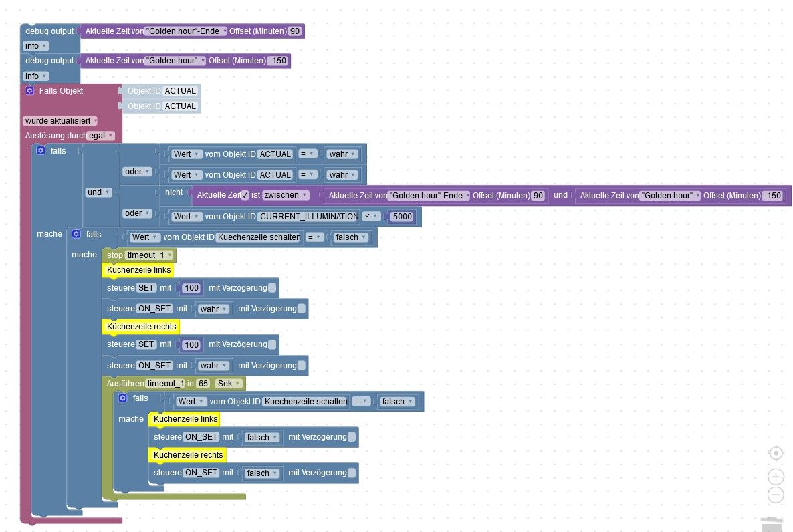Select the timeout_1 name in the Ausführen block
Screen dimensions: 793x532
point(165,384)
